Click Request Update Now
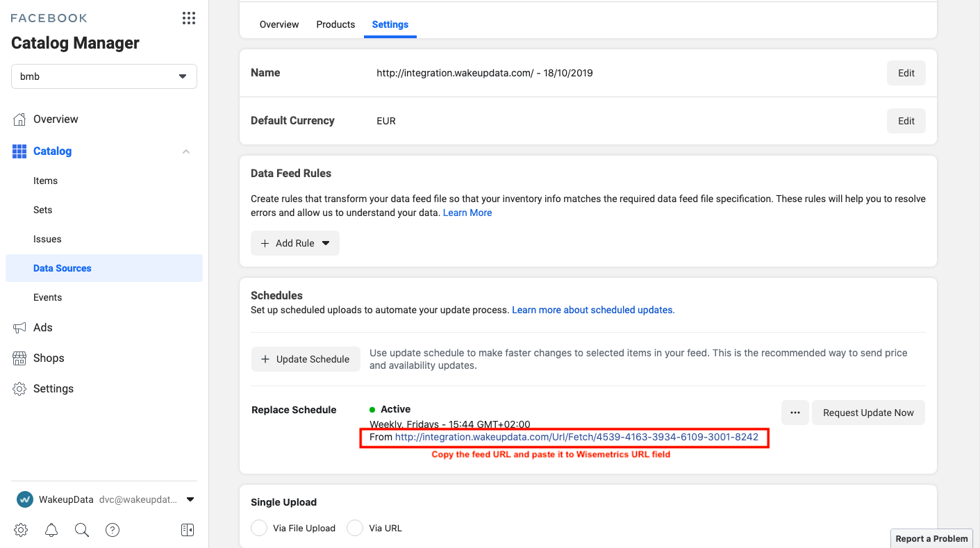The height and width of the screenshot is (548, 980). click(x=868, y=413)
